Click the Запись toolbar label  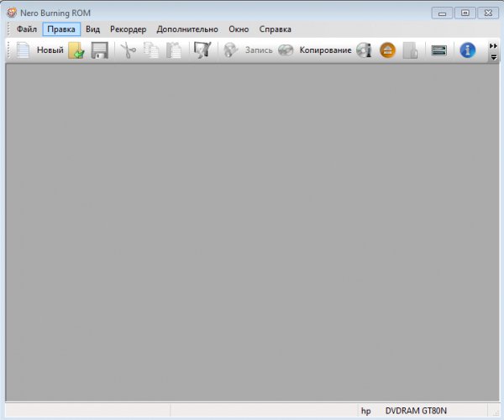(x=259, y=50)
